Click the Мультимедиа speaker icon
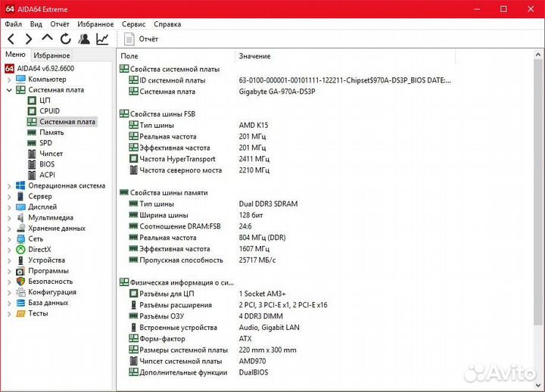 click(x=20, y=217)
